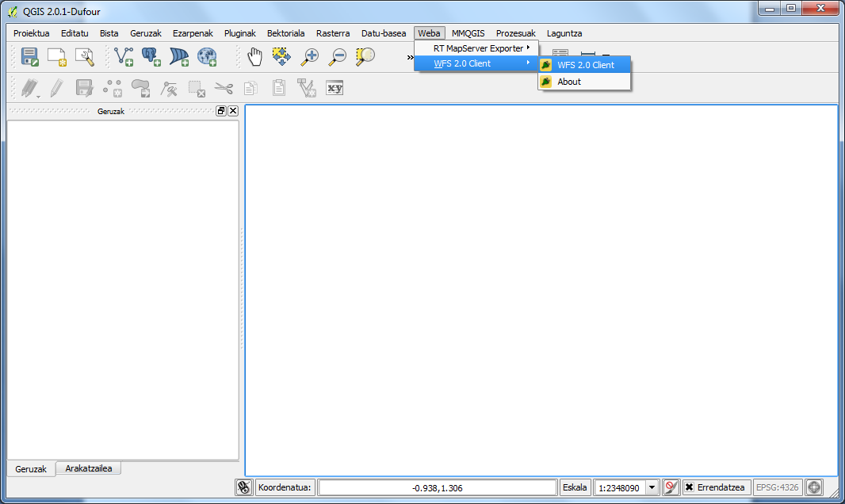Click the Add WMS Layer globe icon

click(x=207, y=56)
